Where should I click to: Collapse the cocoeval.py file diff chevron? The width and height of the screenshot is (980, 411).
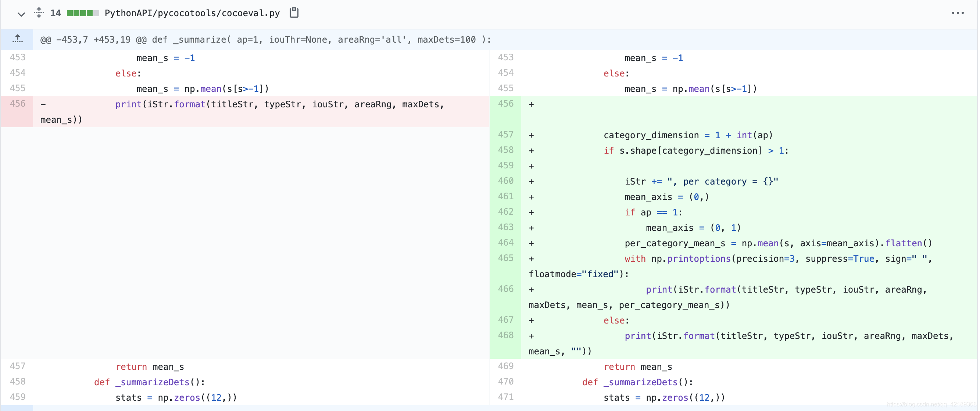[x=21, y=14]
